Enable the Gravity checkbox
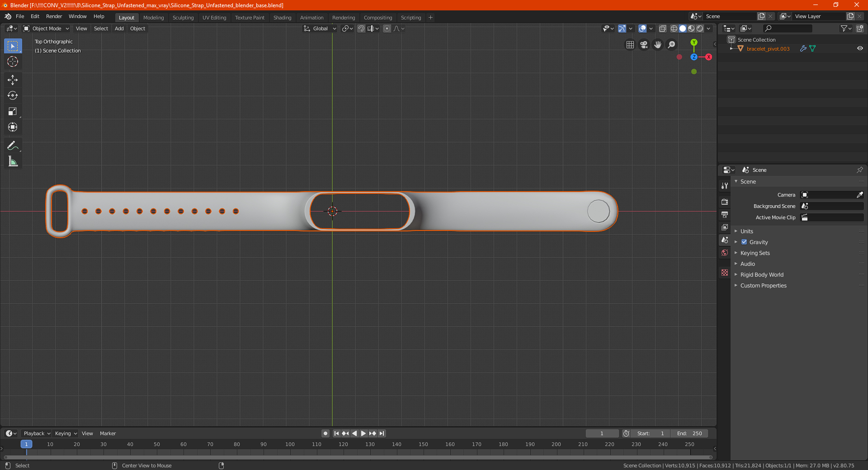The height and width of the screenshot is (470, 868). [x=744, y=242]
